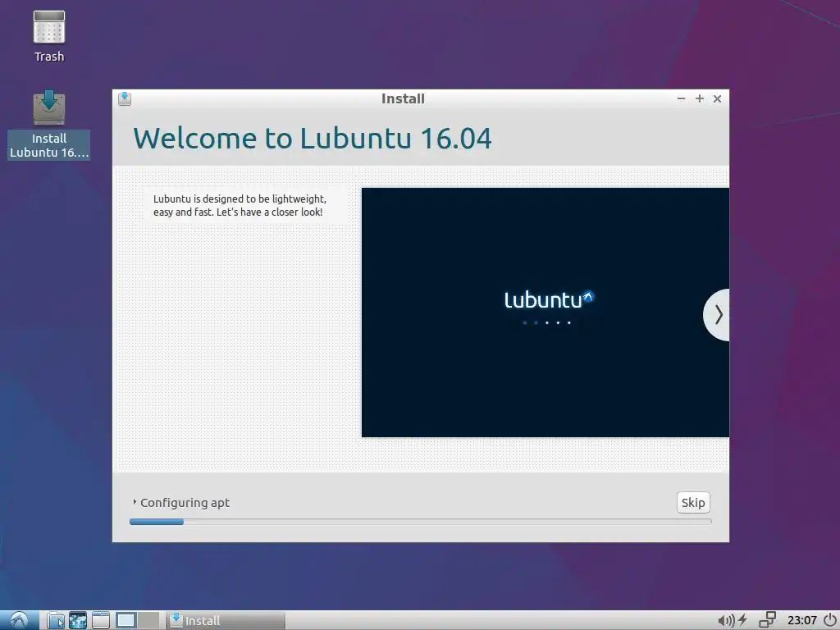Click the Welcome to Lubuntu 16.04 heading
This screenshot has height=630, width=840.
[x=313, y=138]
